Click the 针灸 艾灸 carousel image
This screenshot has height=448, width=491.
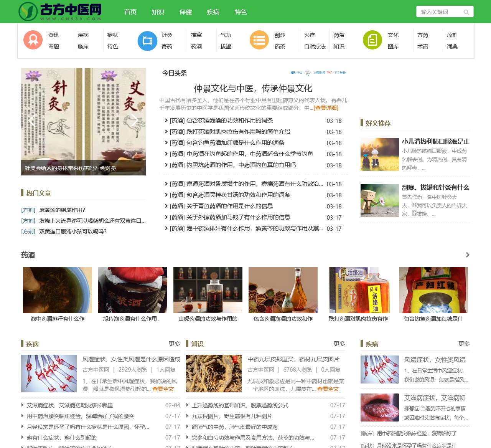click(83, 122)
